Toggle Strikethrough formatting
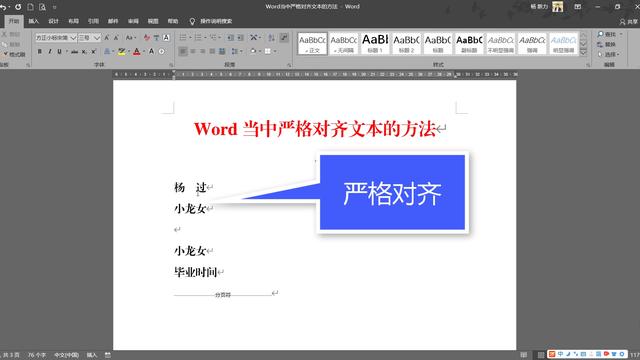640x360 pixels. [x=74, y=51]
